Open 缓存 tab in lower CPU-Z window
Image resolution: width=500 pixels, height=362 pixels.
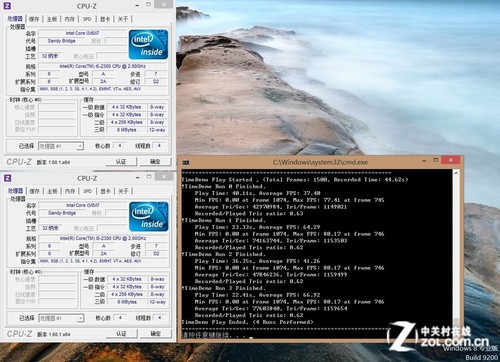(34, 191)
